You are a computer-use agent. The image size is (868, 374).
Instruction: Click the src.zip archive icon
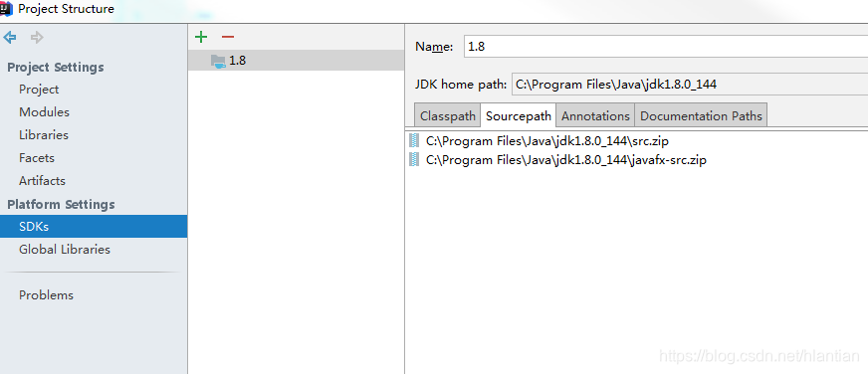[414, 141]
